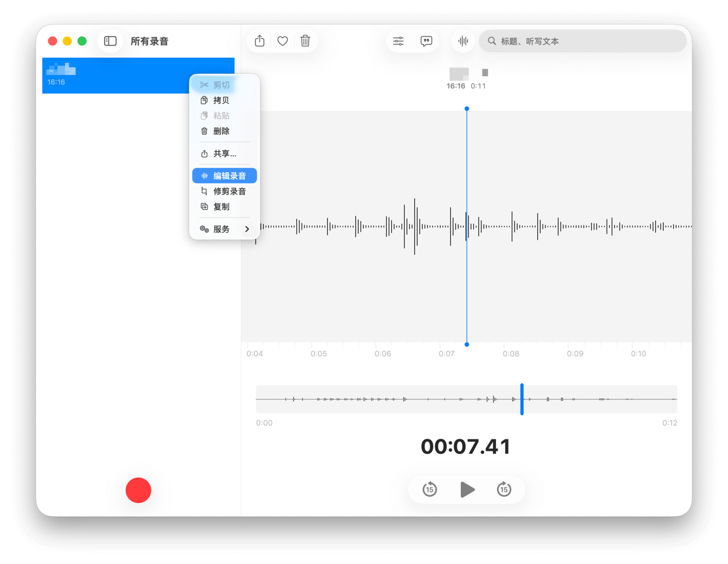Screen dimensions: 728x564
Task: Click the blue playhead on overview waveform
Action: (x=522, y=399)
